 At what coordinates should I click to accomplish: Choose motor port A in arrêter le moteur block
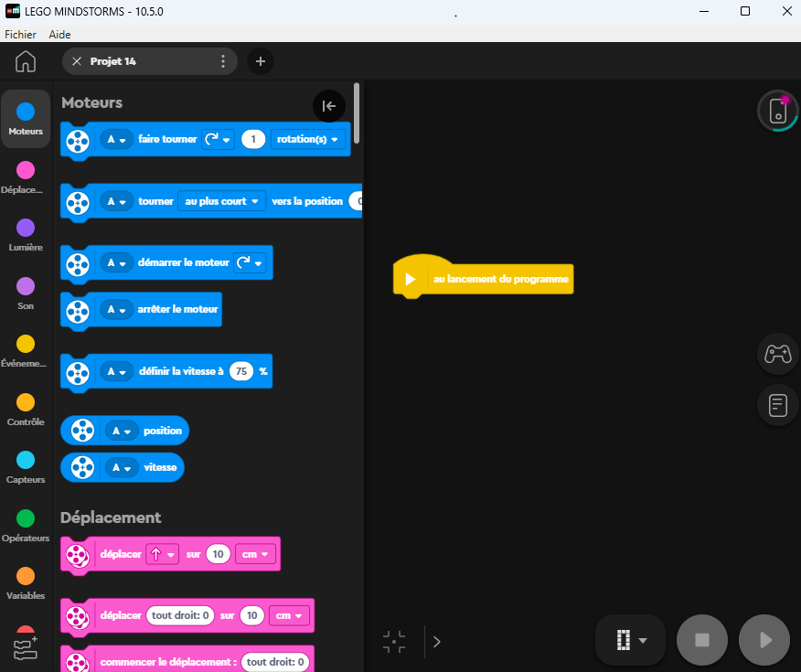[x=116, y=309]
